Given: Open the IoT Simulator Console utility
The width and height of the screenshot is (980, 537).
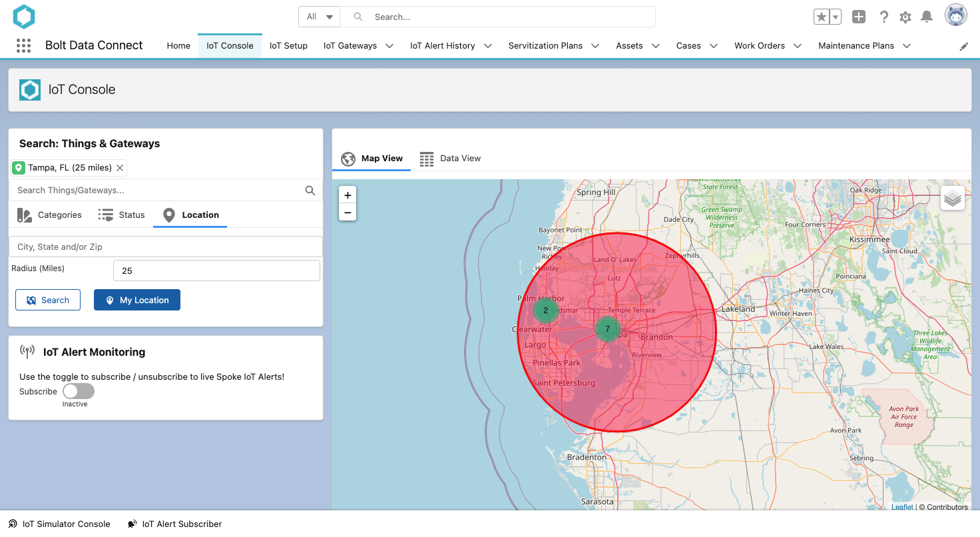Looking at the screenshot, I should (x=59, y=524).
